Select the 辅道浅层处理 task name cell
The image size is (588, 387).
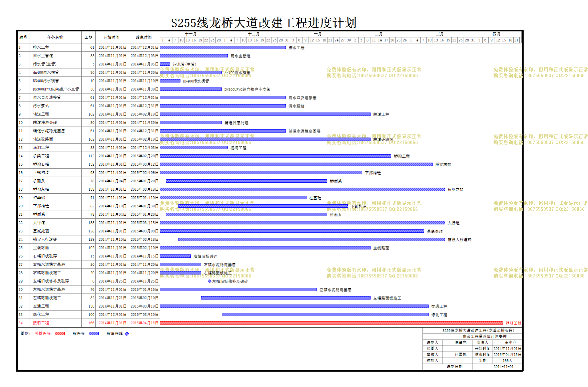55,123
